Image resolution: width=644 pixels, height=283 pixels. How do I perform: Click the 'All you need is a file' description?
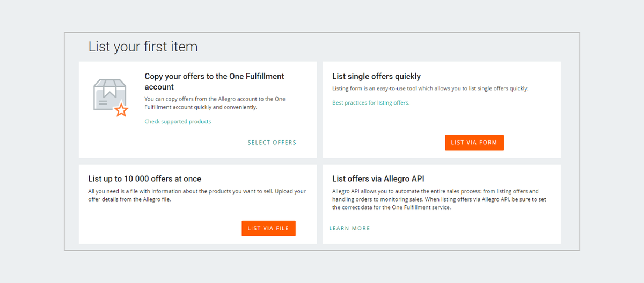(197, 195)
